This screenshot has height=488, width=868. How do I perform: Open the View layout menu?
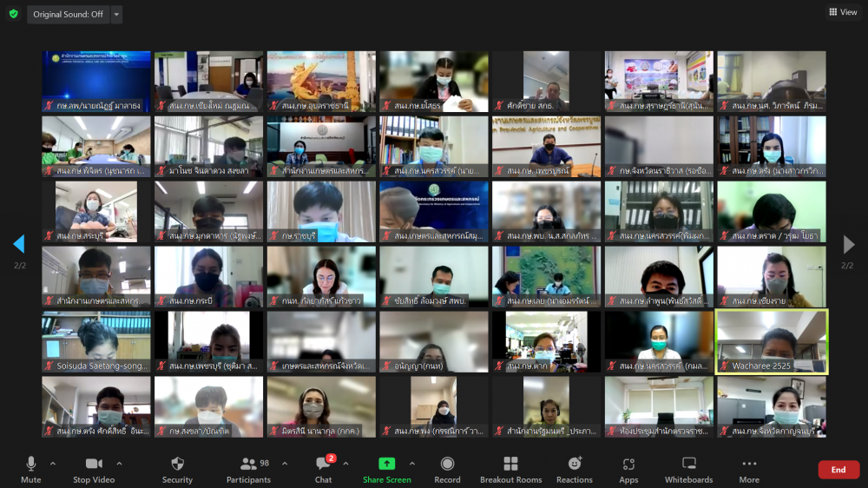[x=843, y=12]
